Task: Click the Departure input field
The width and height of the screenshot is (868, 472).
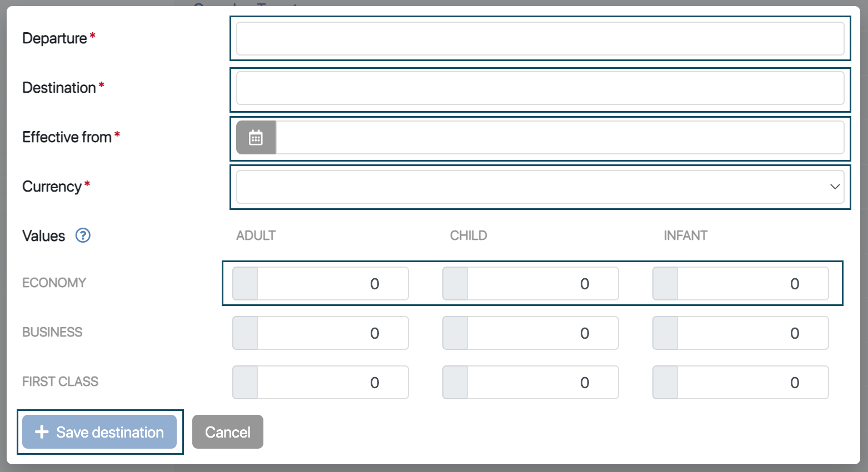Action: click(x=540, y=39)
